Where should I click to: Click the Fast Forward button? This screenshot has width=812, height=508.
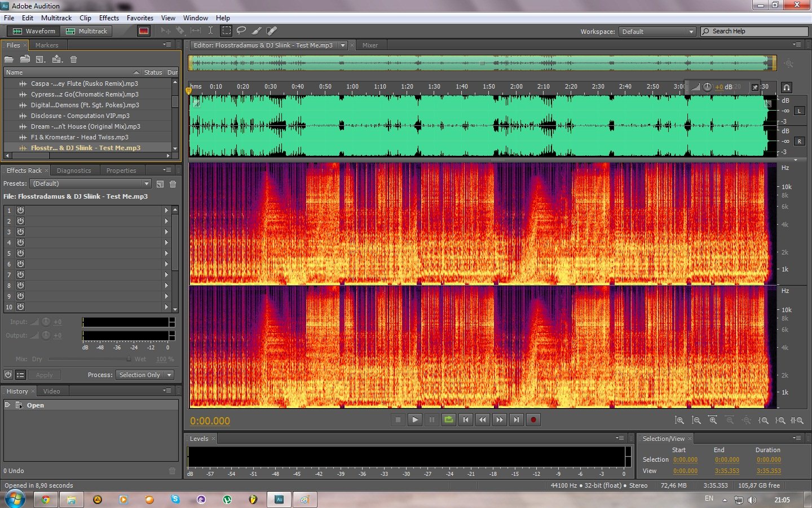[500, 419]
